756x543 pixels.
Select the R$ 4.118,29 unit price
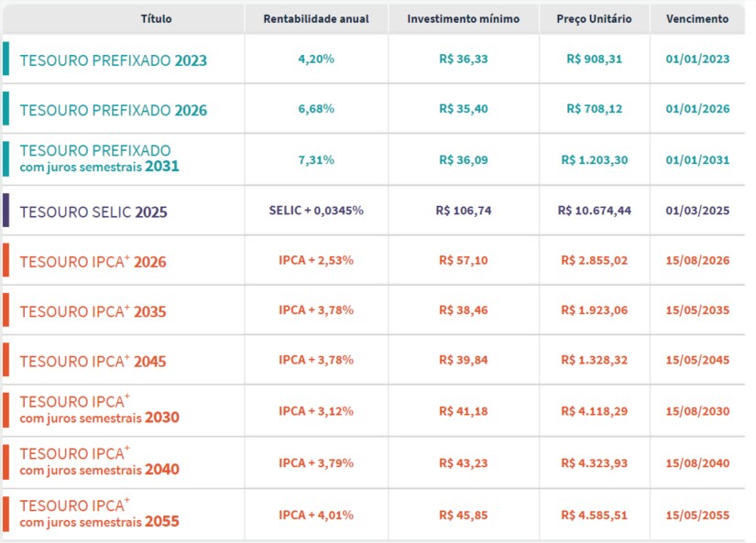click(x=594, y=411)
